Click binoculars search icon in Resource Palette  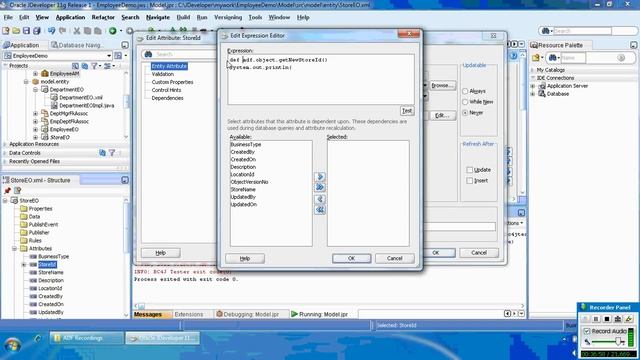pyautogui.click(x=552, y=58)
